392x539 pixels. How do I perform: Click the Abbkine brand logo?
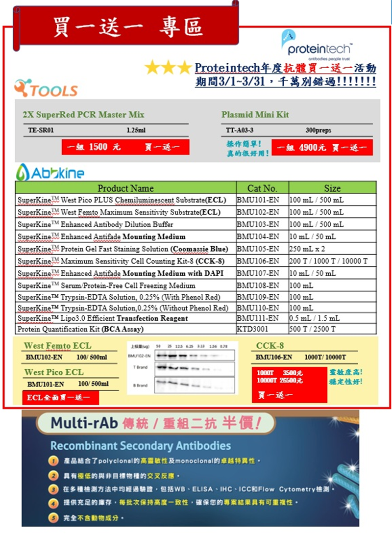pyautogui.click(x=50, y=172)
